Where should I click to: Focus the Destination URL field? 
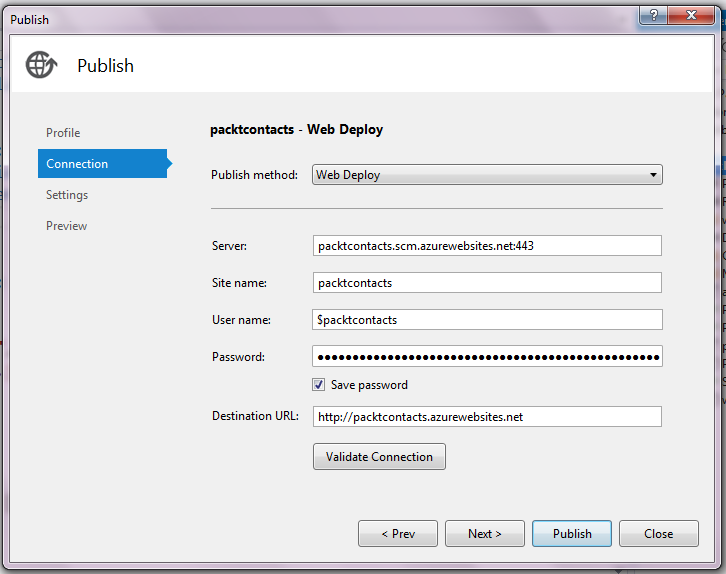(x=487, y=417)
